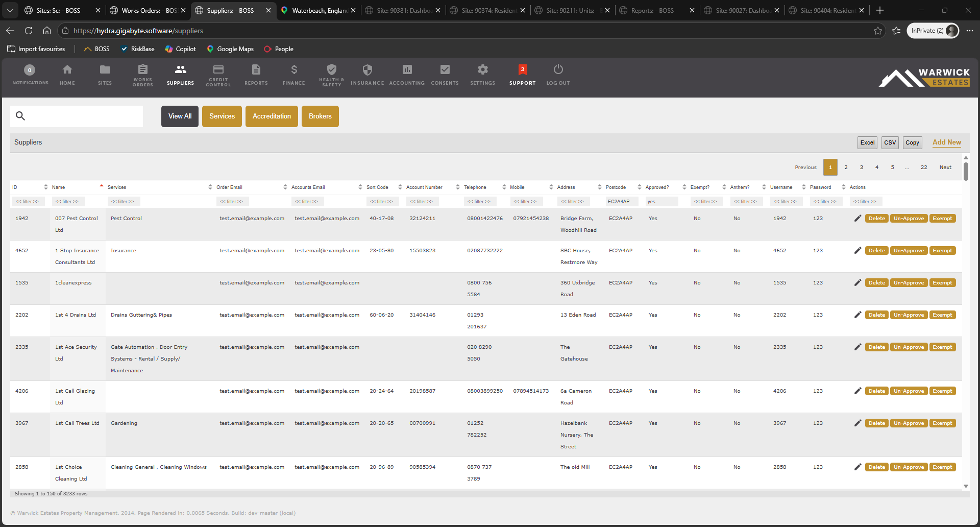Viewport: 980px width, 527px height.
Task: Open the Finance dollar icon
Action: click(294, 69)
